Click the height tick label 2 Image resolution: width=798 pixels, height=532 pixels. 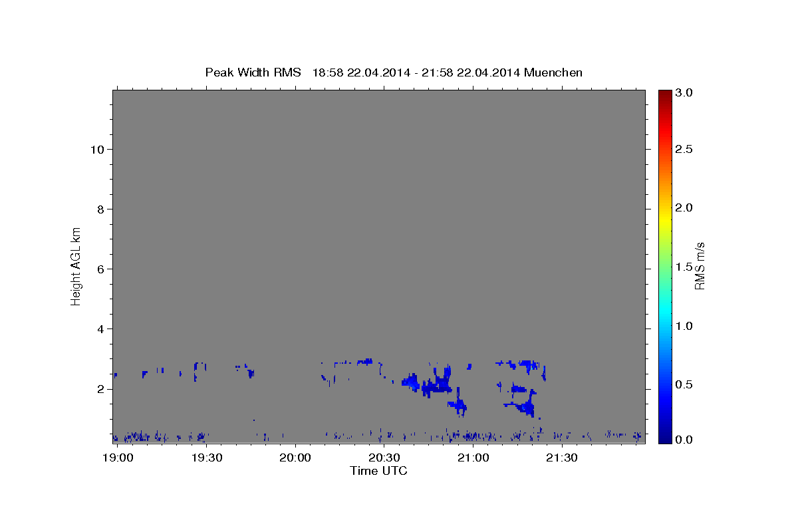click(x=99, y=389)
